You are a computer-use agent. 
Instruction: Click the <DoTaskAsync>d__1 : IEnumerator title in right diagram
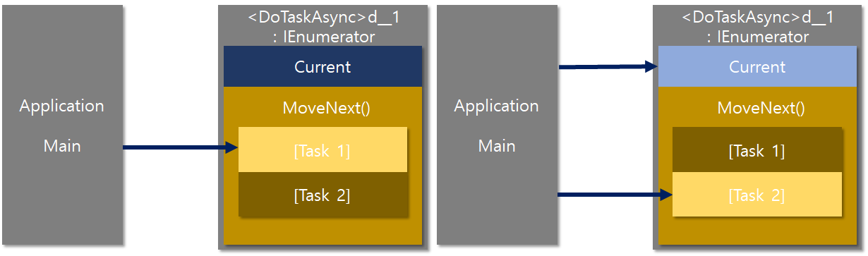[x=758, y=27]
